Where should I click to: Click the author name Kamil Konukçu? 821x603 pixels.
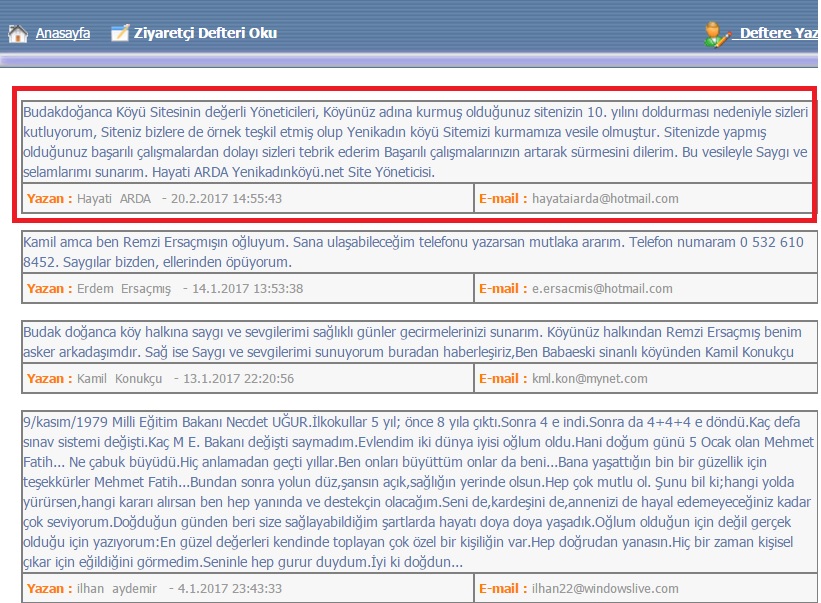click(x=120, y=379)
